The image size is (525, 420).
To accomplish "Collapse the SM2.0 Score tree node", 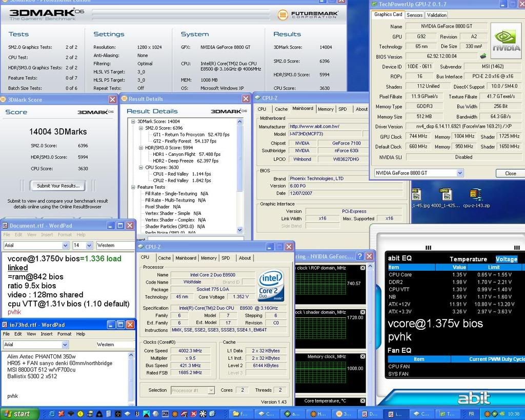I will point(141,128).
